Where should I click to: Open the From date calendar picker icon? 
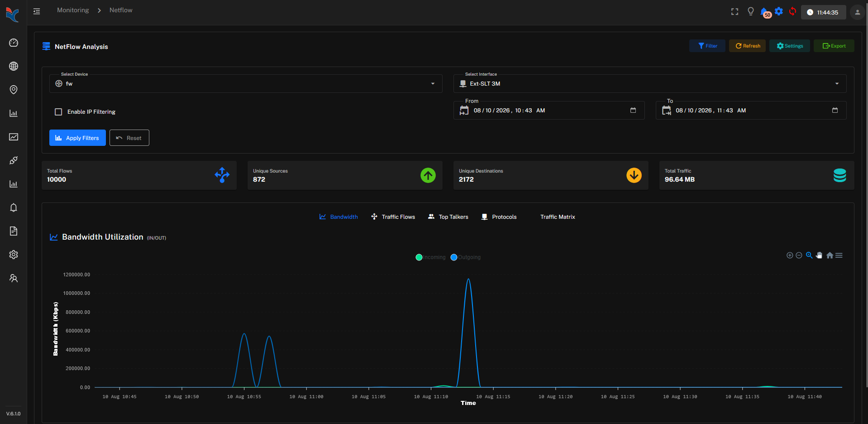[x=633, y=110]
